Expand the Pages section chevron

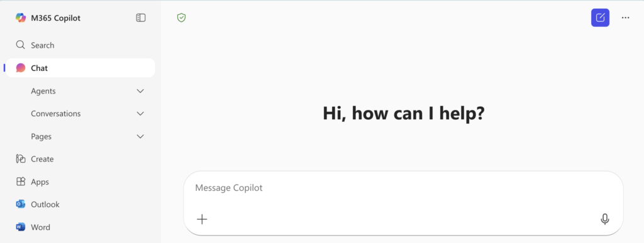coord(140,136)
